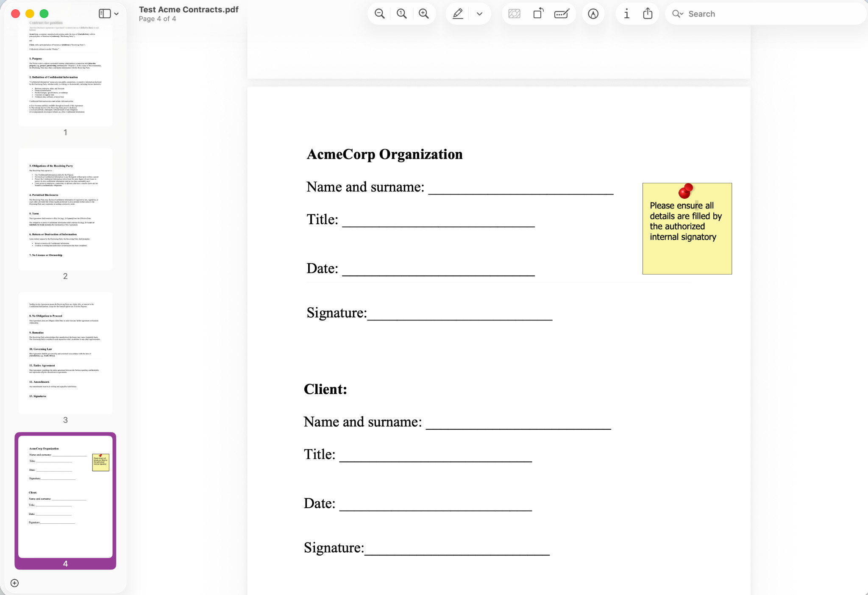Select the page 1 thumbnail

pos(65,75)
